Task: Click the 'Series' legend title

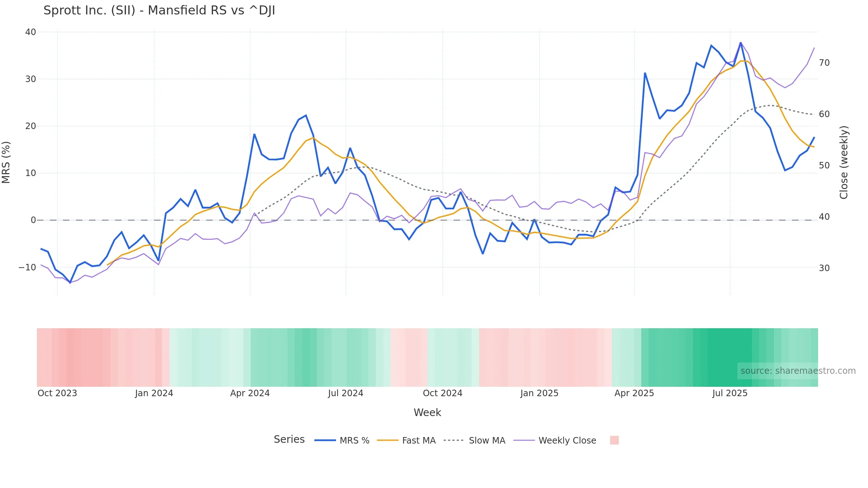Action: pos(289,439)
